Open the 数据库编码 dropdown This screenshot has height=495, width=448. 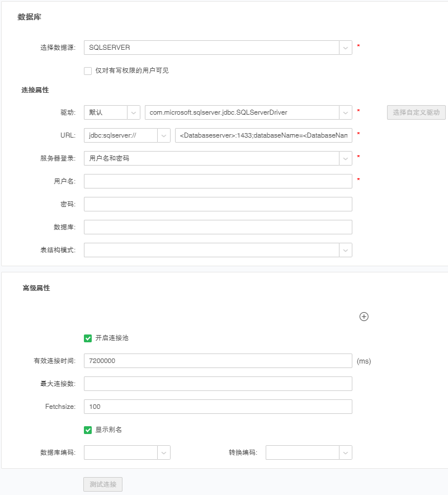click(127, 452)
